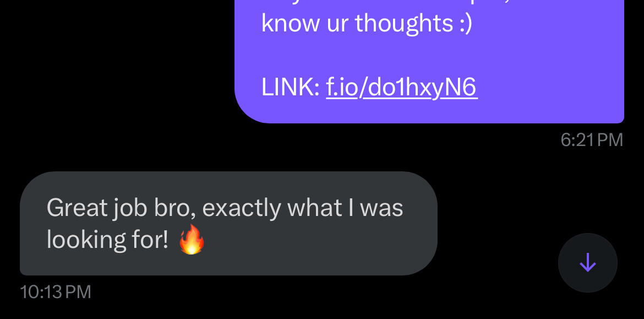Select the gray received message bubble
644x319 pixels.
point(229,223)
